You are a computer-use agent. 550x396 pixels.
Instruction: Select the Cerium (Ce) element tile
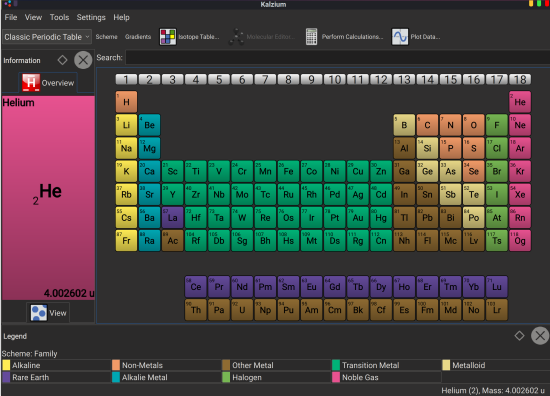[196, 287]
